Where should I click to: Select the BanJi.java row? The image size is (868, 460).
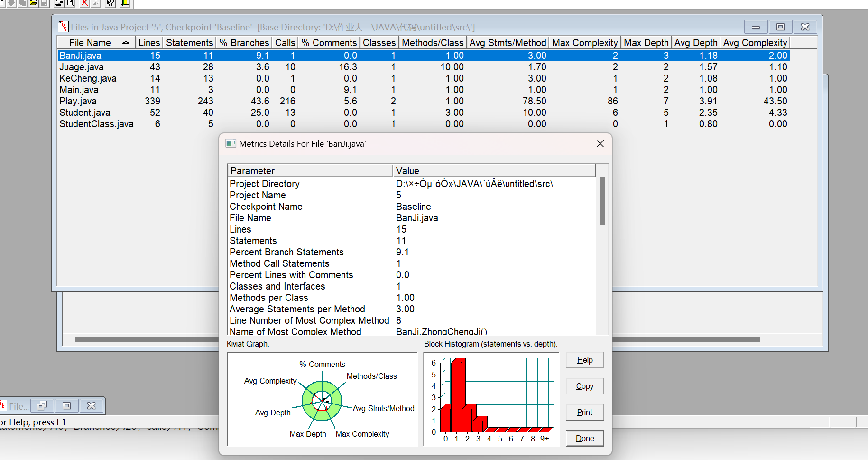pos(424,56)
